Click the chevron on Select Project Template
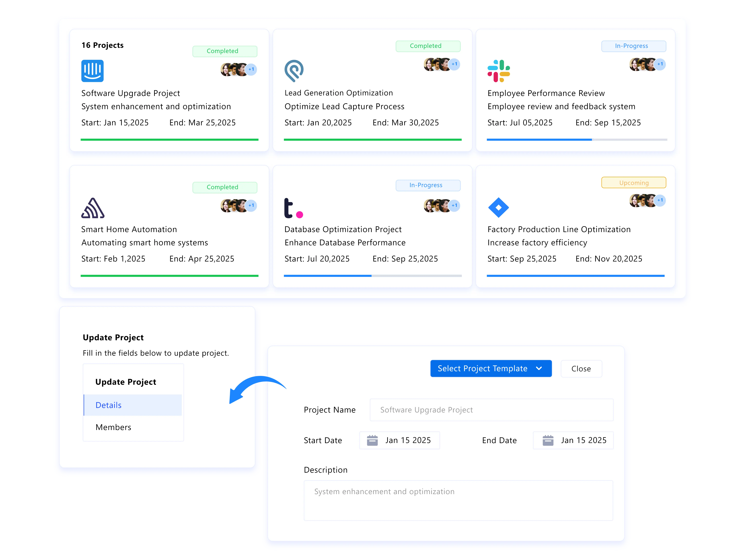Viewport: 745px width, 560px height. [x=539, y=368]
